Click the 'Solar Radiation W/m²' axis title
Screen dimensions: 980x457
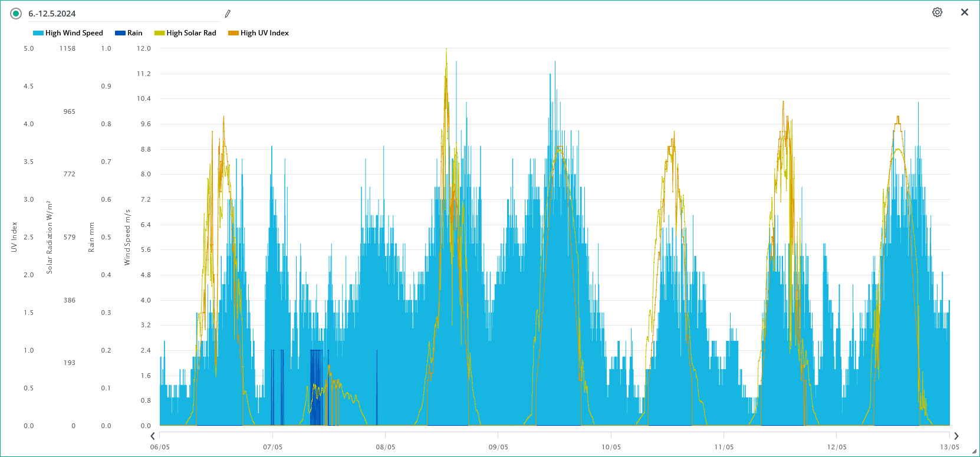[50, 237]
